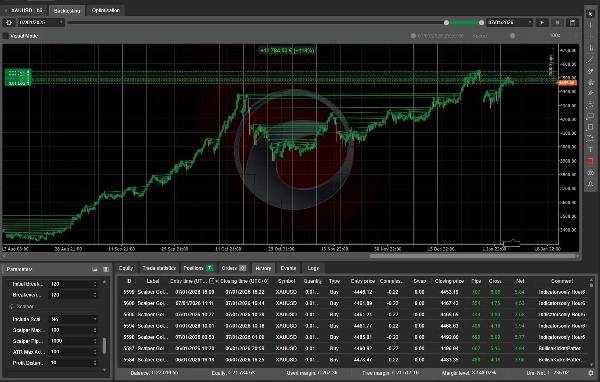
Task: Switch to the Backtesting tab
Action: (x=67, y=11)
